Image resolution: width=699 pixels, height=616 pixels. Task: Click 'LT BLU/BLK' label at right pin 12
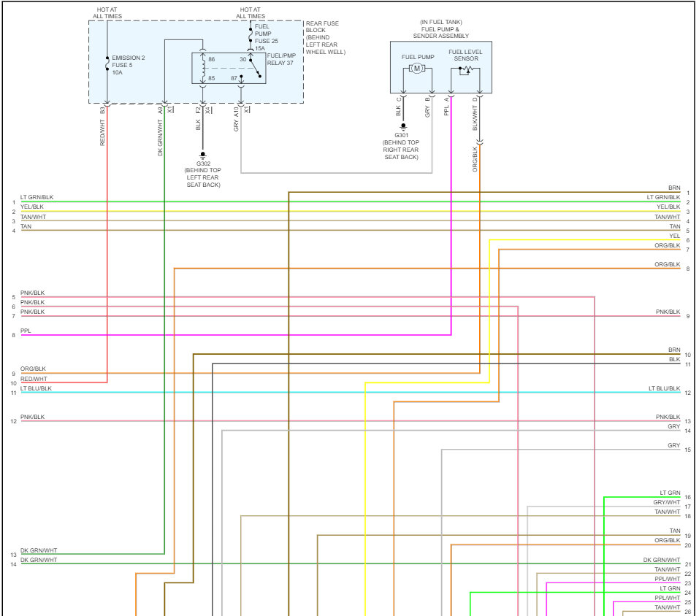click(x=664, y=388)
